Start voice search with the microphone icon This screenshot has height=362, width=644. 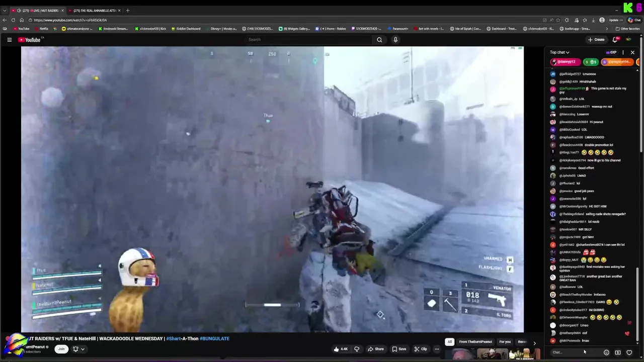395,40
